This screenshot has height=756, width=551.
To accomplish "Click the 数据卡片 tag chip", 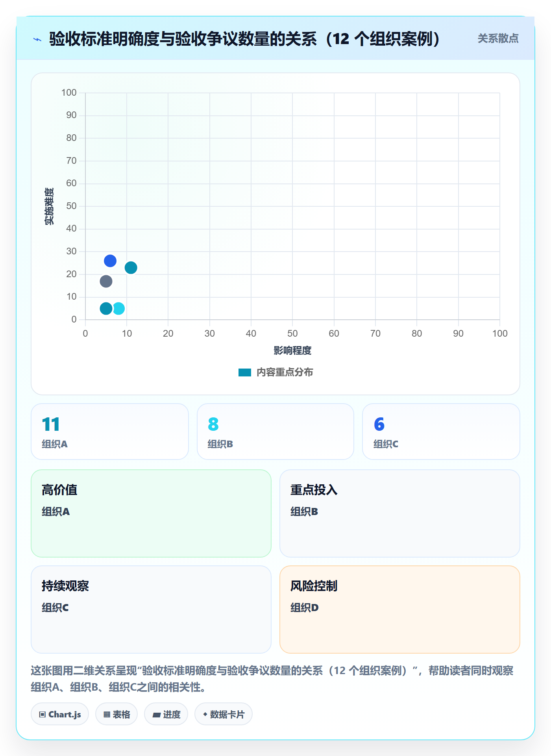I will tap(224, 714).
